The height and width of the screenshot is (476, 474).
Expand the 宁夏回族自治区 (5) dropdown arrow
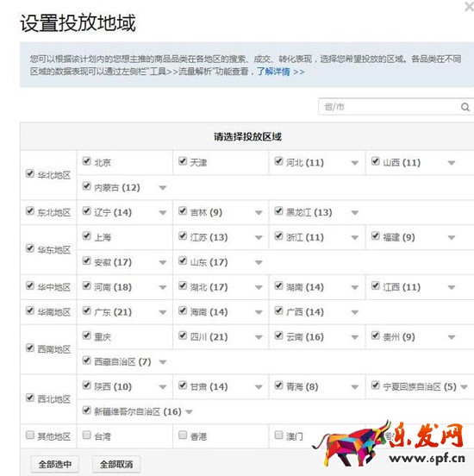[464, 387]
